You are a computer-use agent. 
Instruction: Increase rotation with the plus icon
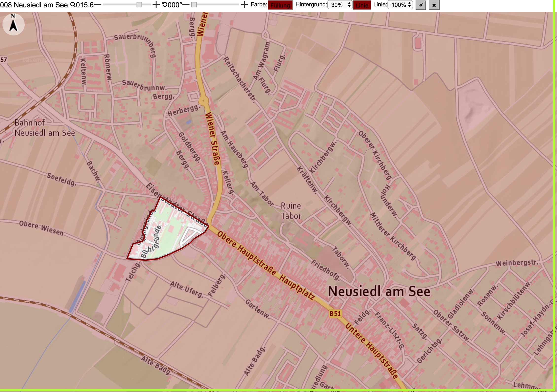[244, 5]
